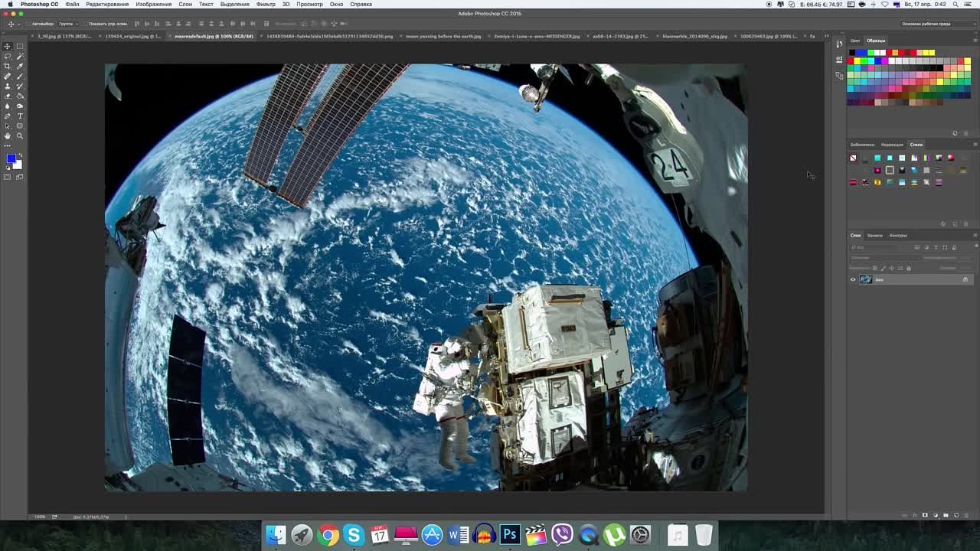Open Google Chrome from the Dock
Viewport: 980px width, 551px height.
coord(328,535)
